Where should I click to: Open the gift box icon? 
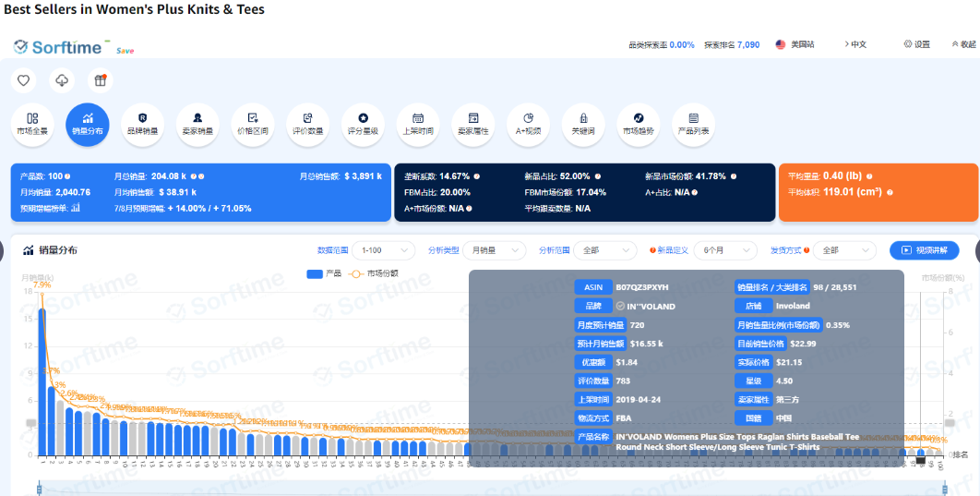point(100,80)
